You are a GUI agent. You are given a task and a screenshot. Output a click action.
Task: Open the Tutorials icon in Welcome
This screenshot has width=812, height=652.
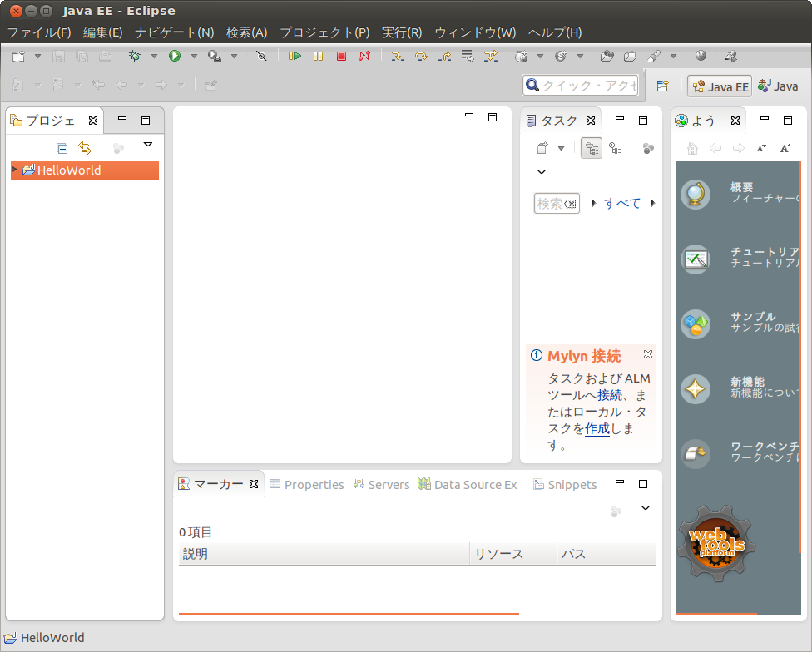tap(695, 259)
